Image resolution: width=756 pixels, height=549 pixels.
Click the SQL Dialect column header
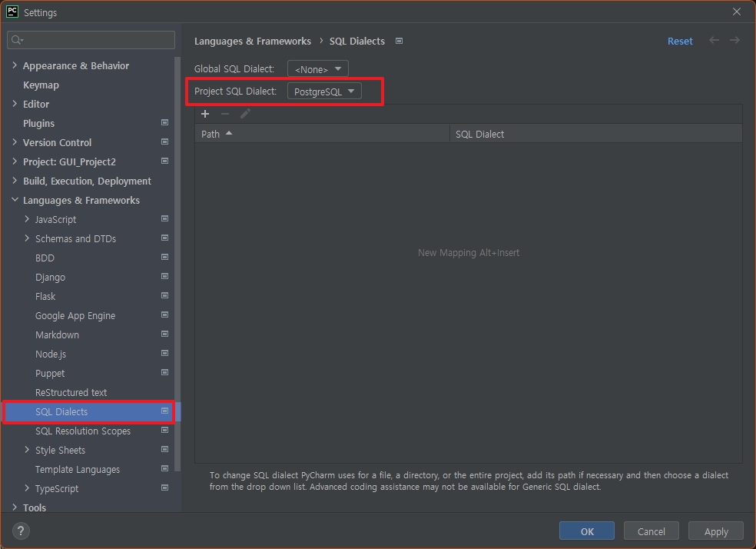[x=596, y=134]
